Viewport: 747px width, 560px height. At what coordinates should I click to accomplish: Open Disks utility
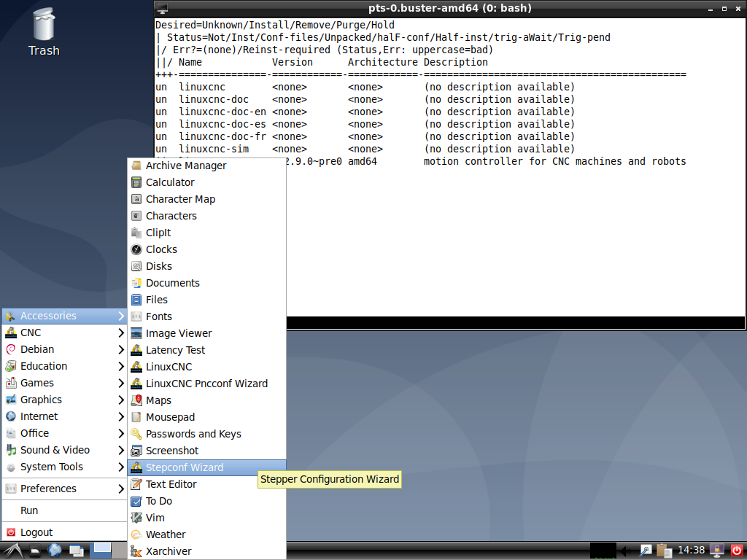tap(206, 266)
